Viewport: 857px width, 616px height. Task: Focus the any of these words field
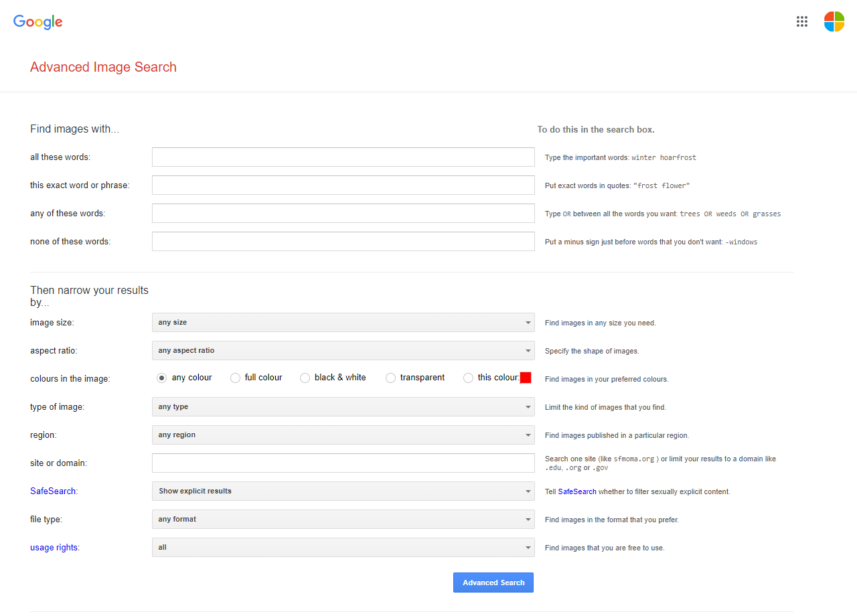click(x=343, y=214)
